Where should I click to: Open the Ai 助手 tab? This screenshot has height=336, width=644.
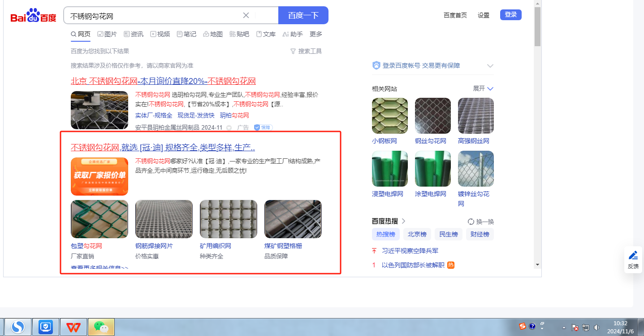click(x=293, y=34)
